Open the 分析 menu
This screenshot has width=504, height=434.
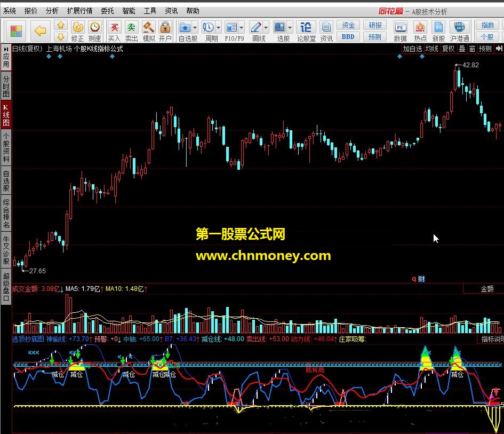point(52,11)
